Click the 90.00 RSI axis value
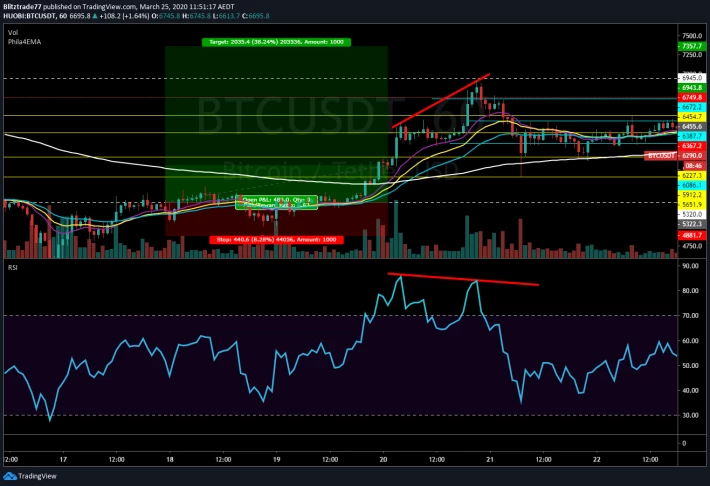Image resolution: width=710 pixels, height=486 pixels. pos(691,266)
